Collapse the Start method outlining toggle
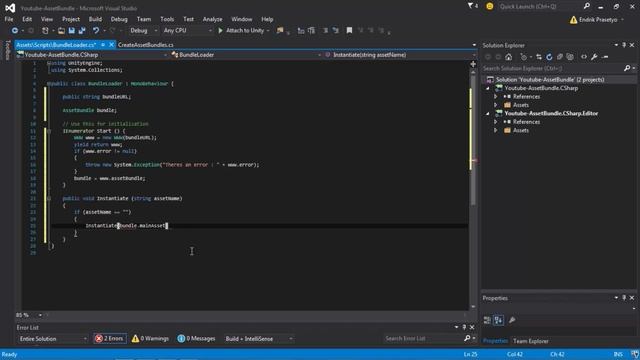640x360 pixels. point(49,131)
